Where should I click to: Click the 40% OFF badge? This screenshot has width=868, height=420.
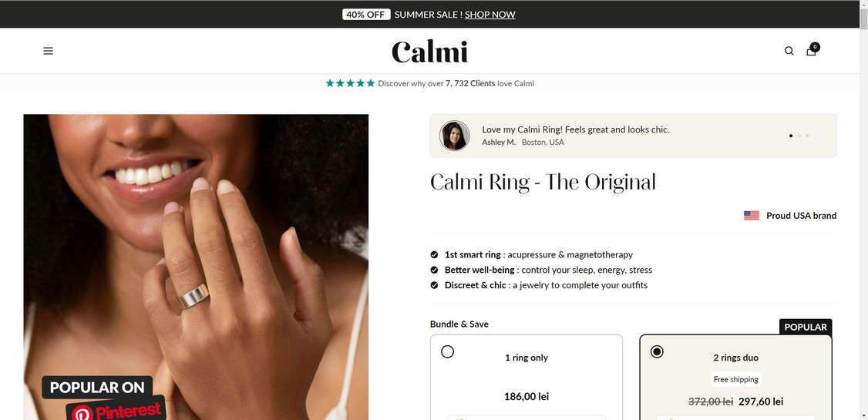[366, 15]
